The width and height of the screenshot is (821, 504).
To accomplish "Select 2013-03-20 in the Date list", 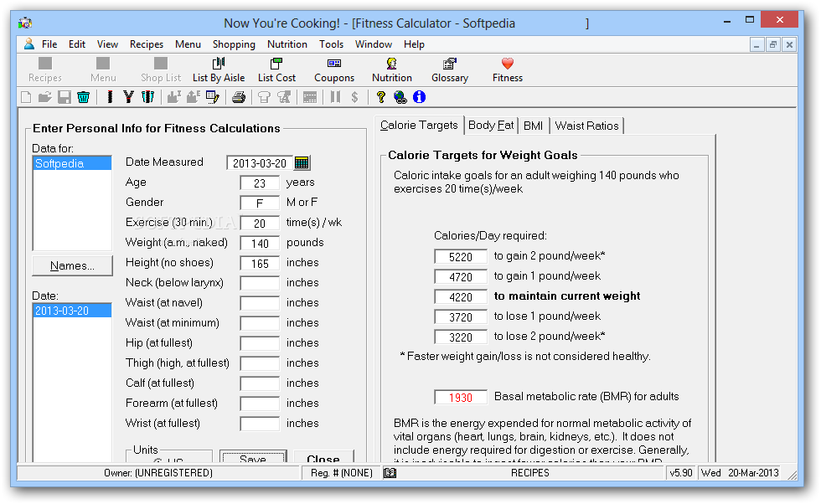I will pyautogui.click(x=72, y=311).
